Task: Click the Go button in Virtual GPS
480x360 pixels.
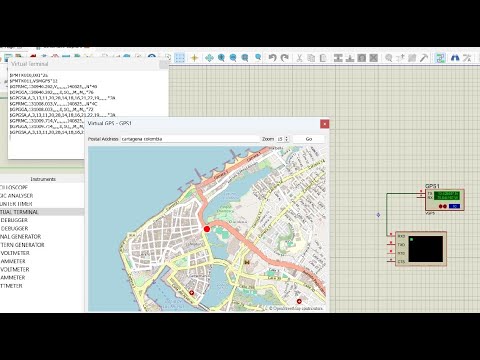Action: pyautogui.click(x=309, y=139)
